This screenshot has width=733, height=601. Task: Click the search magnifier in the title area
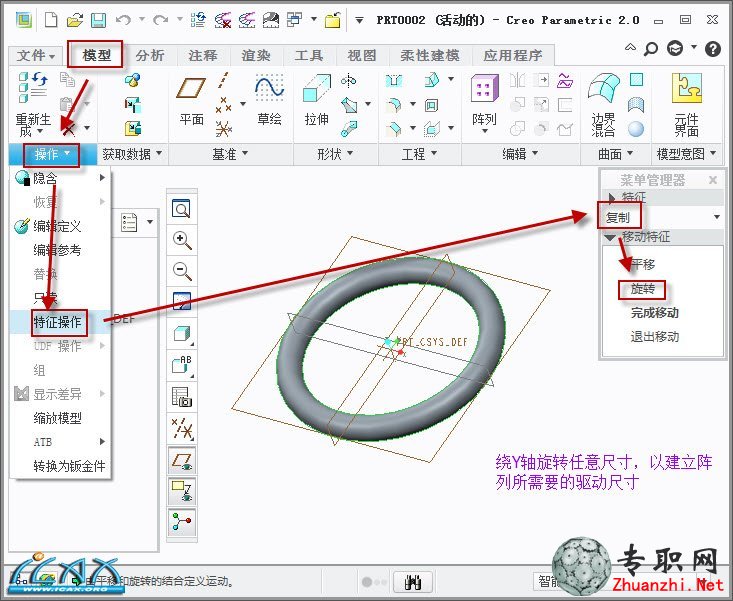click(651, 49)
